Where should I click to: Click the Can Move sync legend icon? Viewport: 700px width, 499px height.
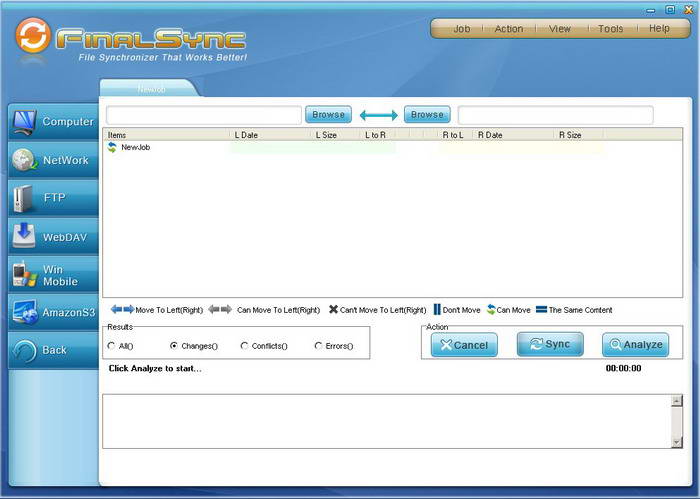click(x=491, y=309)
